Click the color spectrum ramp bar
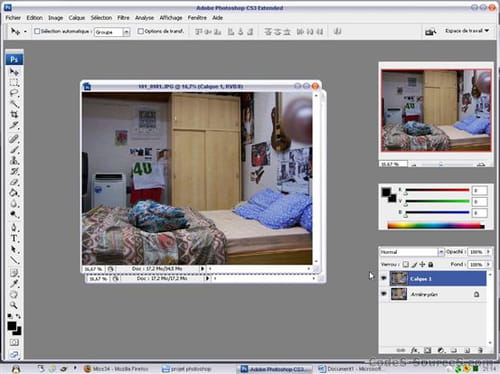This screenshot has width=500, height=374. pos(436,226)
